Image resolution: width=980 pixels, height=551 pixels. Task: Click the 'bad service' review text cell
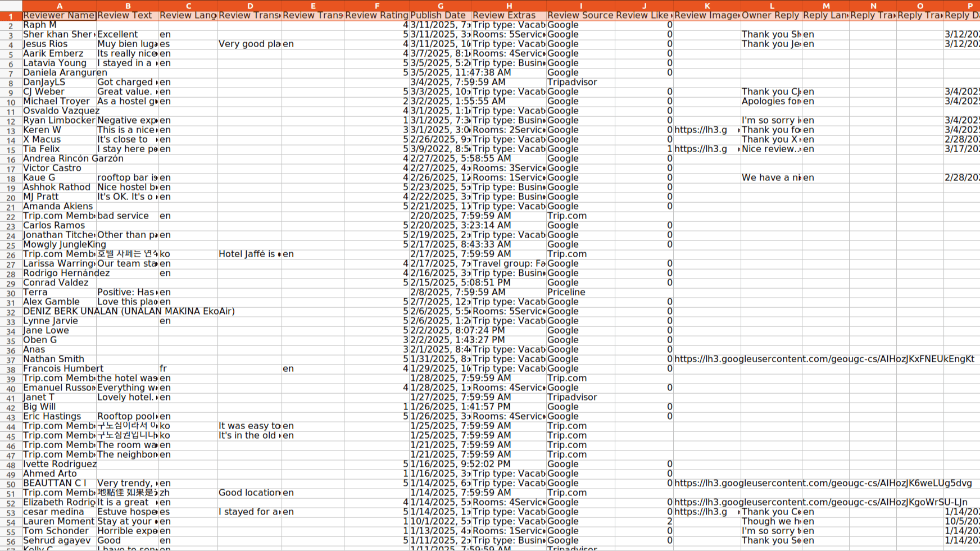coord(128,216)
